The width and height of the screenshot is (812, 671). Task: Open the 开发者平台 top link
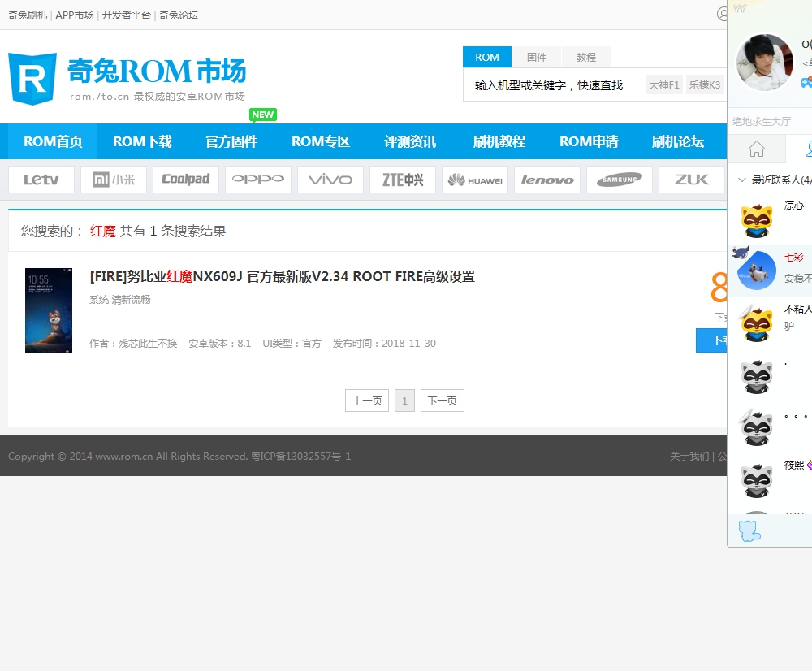click(x=127, y=15)
